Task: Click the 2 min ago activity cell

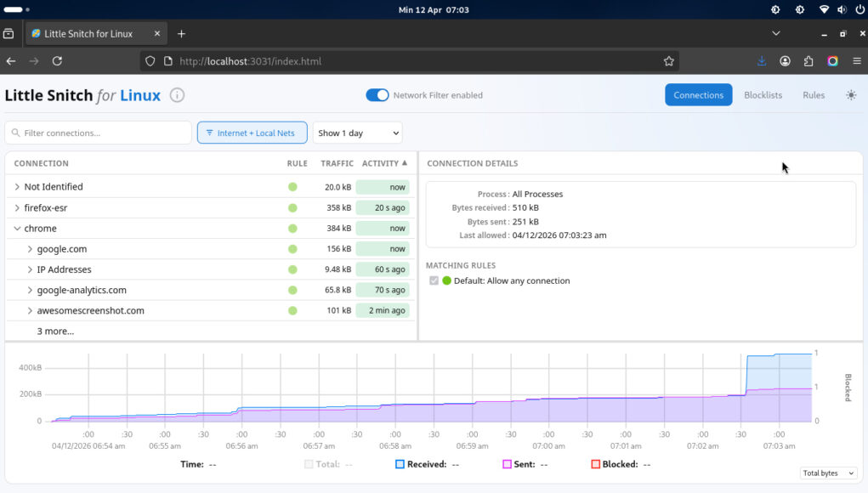Action: (x=383, y=311)
